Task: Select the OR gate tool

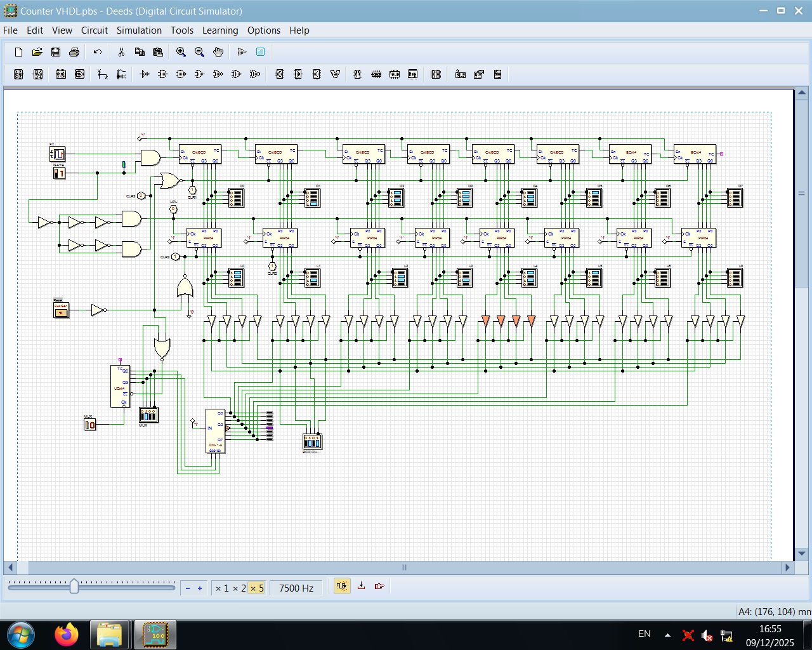Action: pos(199,74)
